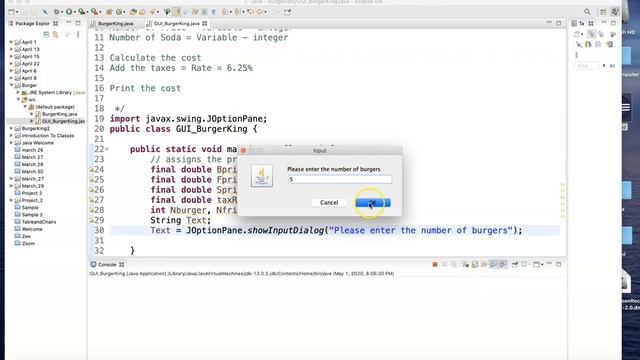Open the Run dropdown arrow beside green Run

click(x=75, y=12)
